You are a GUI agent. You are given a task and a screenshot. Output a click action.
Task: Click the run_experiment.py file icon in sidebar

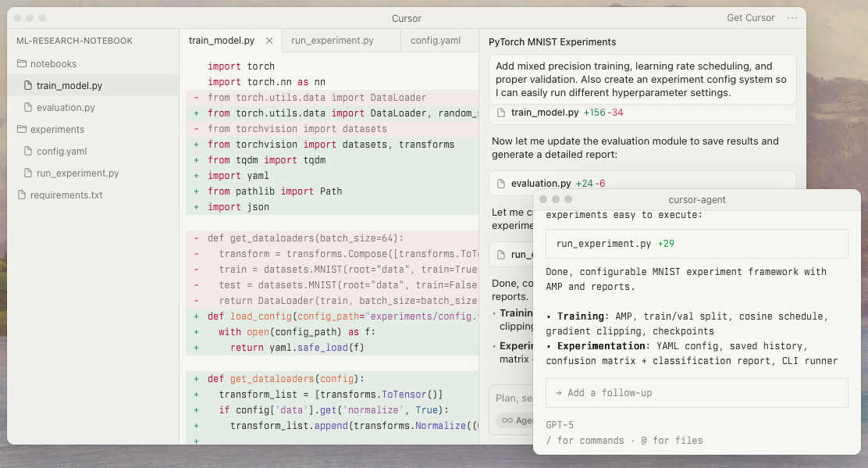click(x=27, y=173)
